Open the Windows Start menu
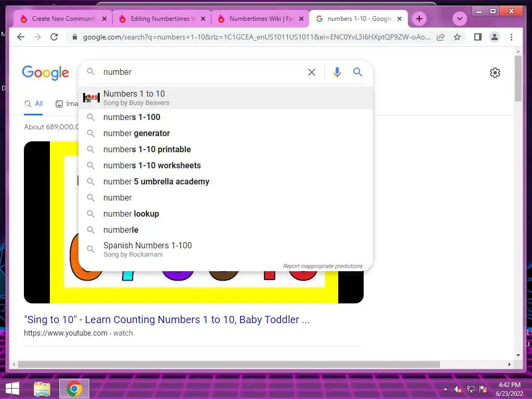The image size is (532, 399). [12, 389]
